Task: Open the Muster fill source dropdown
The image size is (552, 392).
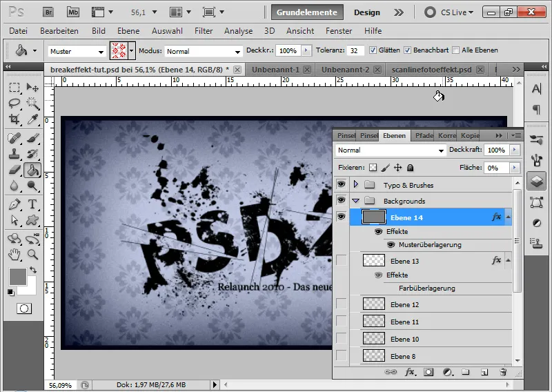Action: pyautogui.click(x=77, y=52)
